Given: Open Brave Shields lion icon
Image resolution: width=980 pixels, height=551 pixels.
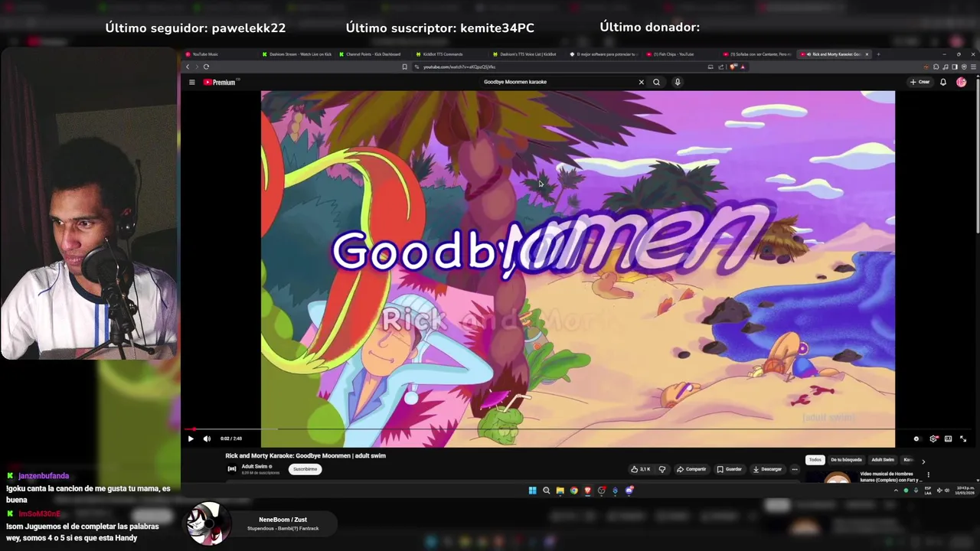Looking at the screenshot, I should coord(733,67).
